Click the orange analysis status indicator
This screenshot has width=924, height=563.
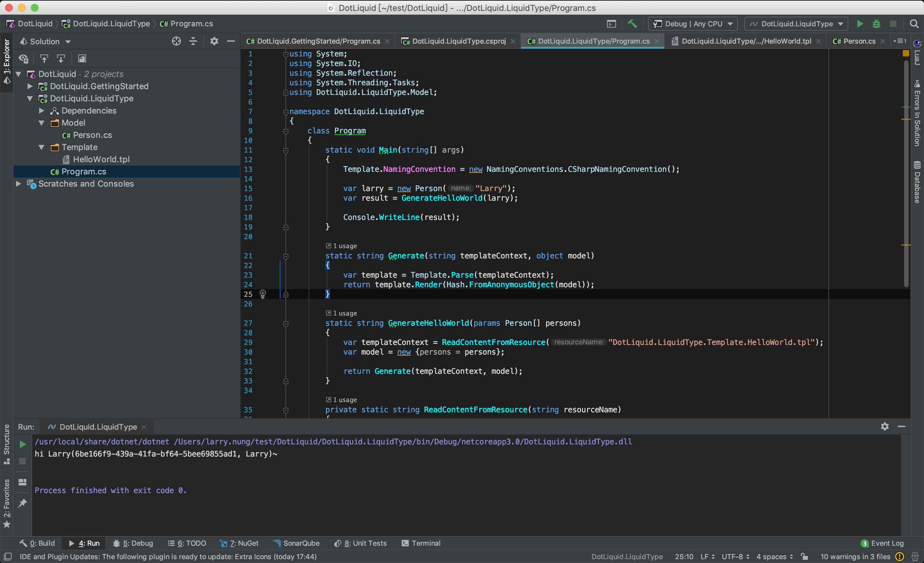click(906, 54)
